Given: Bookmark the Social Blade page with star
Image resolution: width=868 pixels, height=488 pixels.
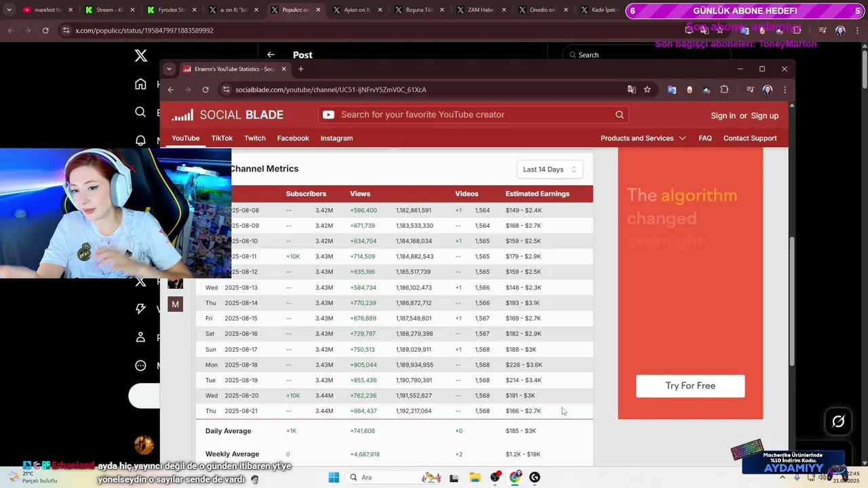Looking at the screenshot, I should point(647,89).
